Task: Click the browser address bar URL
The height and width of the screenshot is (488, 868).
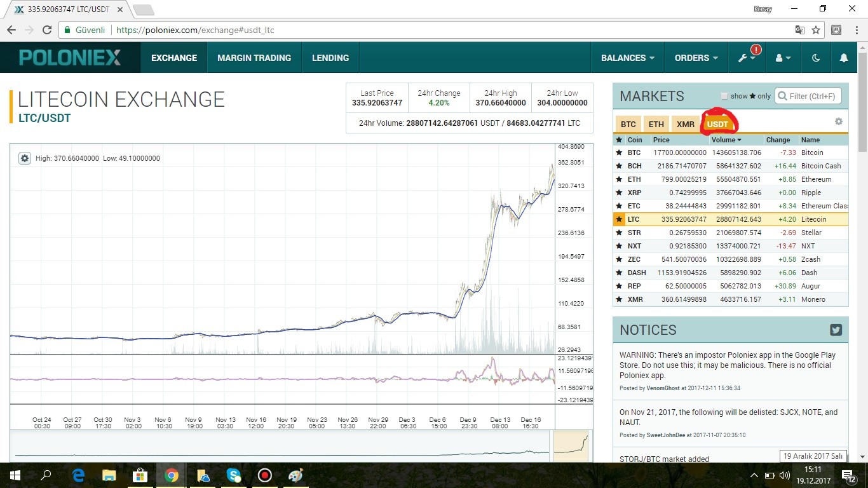Action: (196, 30)
